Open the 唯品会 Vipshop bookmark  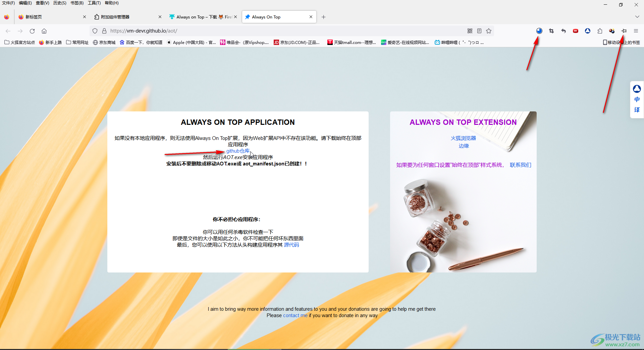coord(245,42)
